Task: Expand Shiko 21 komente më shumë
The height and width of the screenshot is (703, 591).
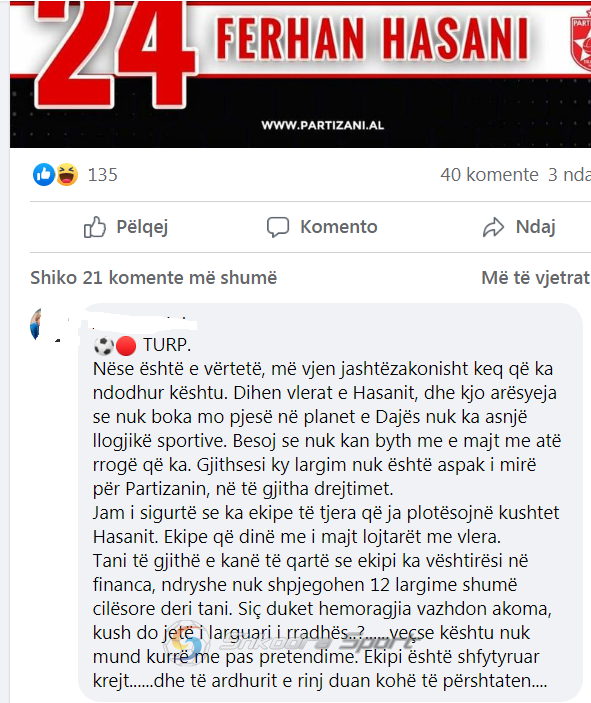Action: (153, 278)
